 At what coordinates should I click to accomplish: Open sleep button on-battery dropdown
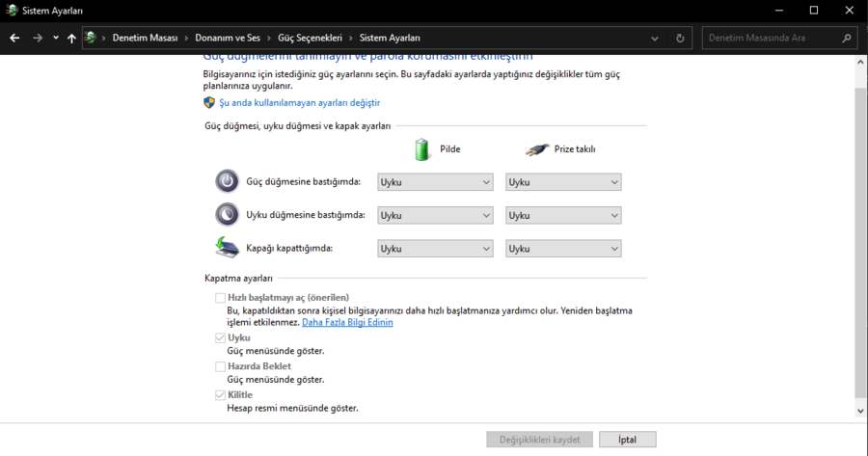point(435,215)
